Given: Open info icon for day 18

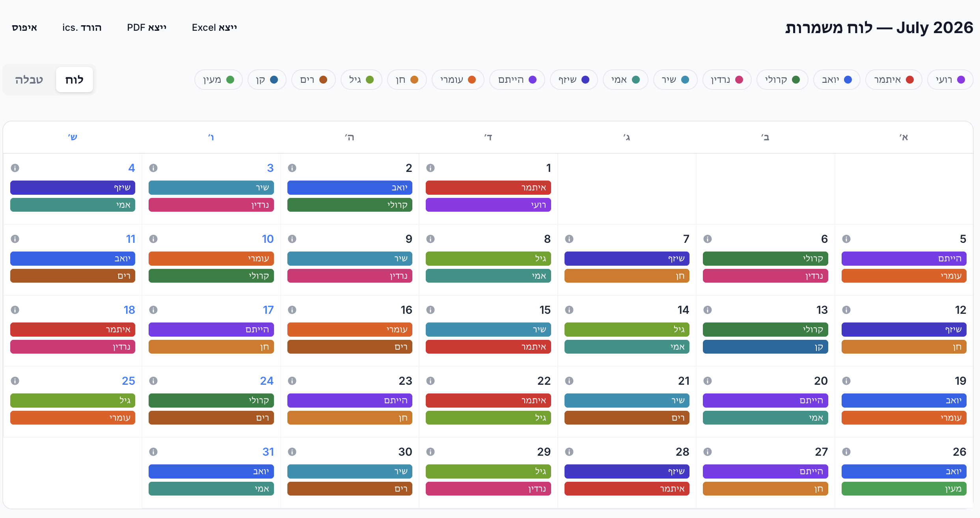Looking at the screenshot, I should coord(15,310).
